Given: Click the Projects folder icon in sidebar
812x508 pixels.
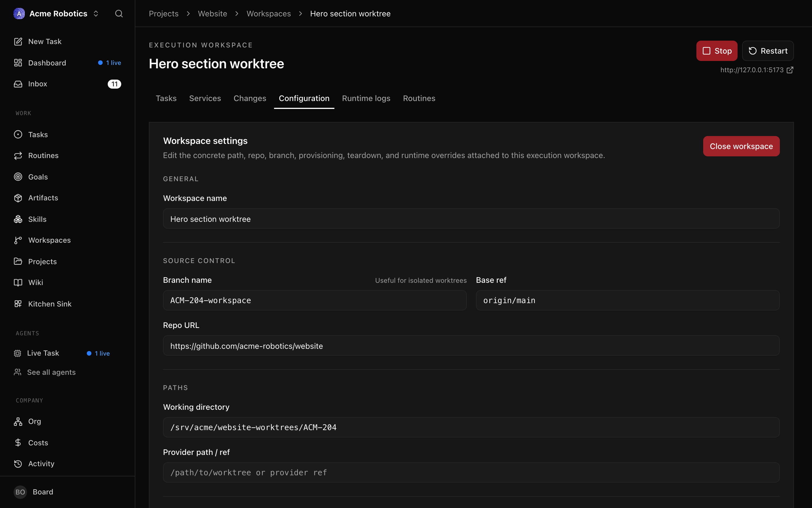Looking at the screenshot, I should (18, 261).
